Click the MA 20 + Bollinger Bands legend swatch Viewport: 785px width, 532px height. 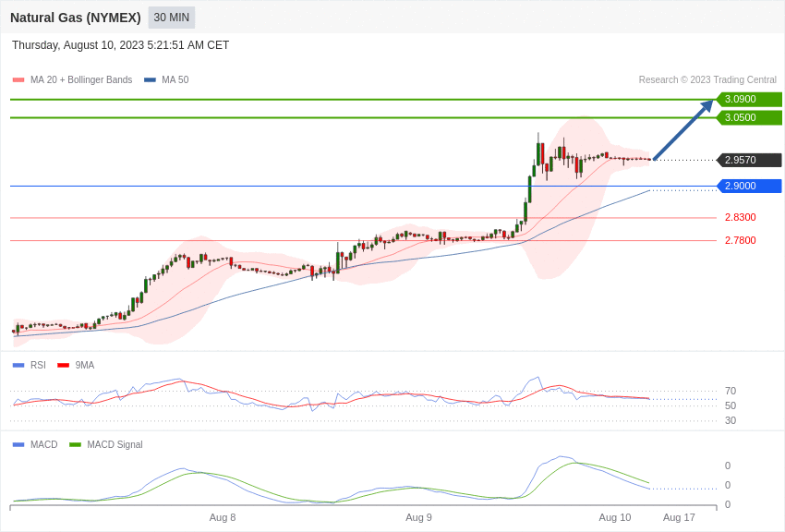[x=18, y=79]
